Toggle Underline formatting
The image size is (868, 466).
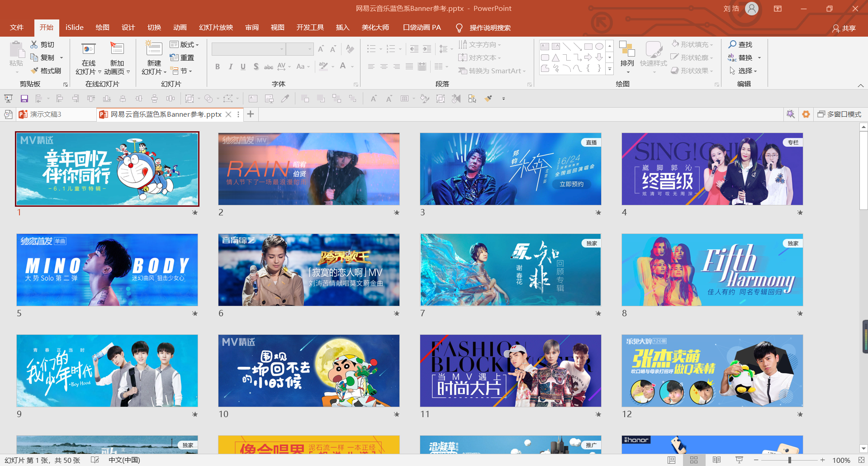point(243,67)
